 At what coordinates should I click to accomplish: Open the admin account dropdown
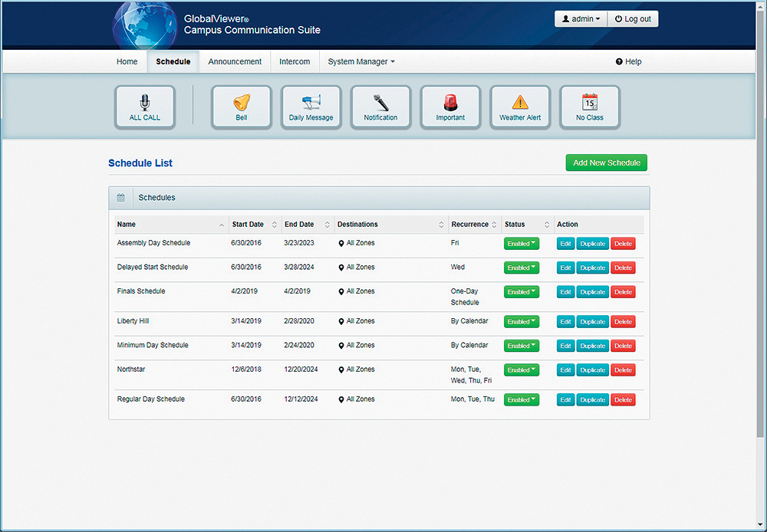pos(580,18)
